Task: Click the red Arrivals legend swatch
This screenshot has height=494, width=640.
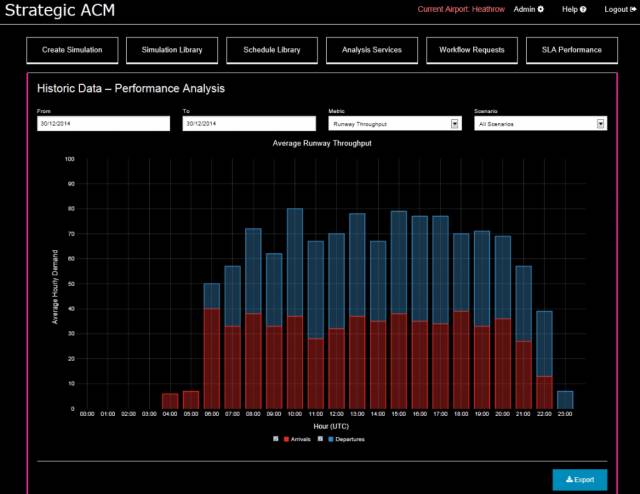Action: coord(286,438)
